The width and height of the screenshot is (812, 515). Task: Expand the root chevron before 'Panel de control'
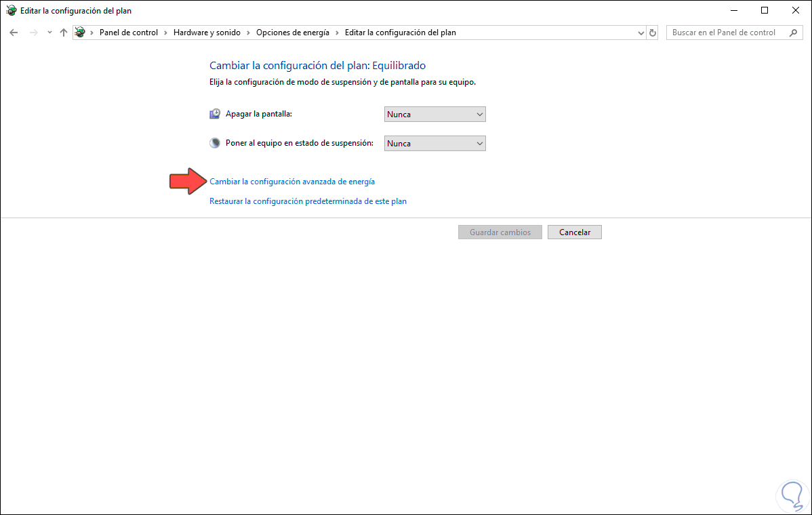[92, 33]
